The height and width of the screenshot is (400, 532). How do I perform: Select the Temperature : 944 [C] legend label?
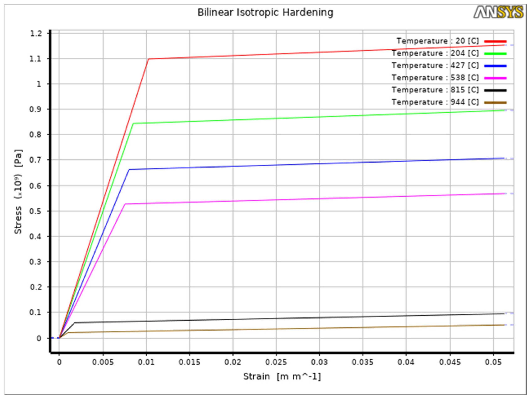tap(435, 102)
